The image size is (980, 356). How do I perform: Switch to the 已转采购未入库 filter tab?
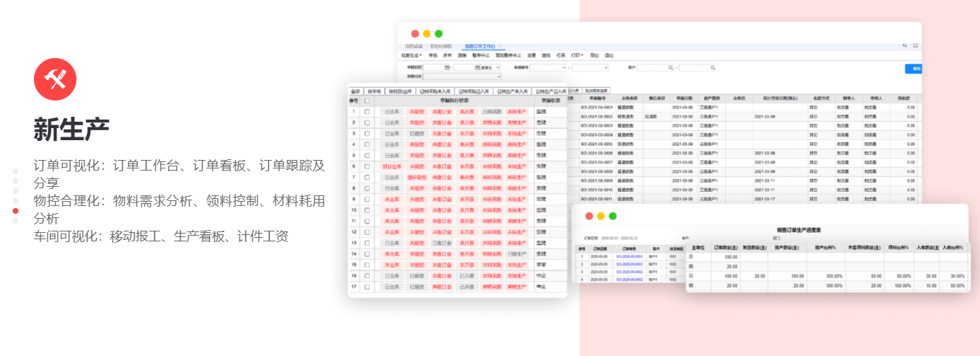[435, 91]
